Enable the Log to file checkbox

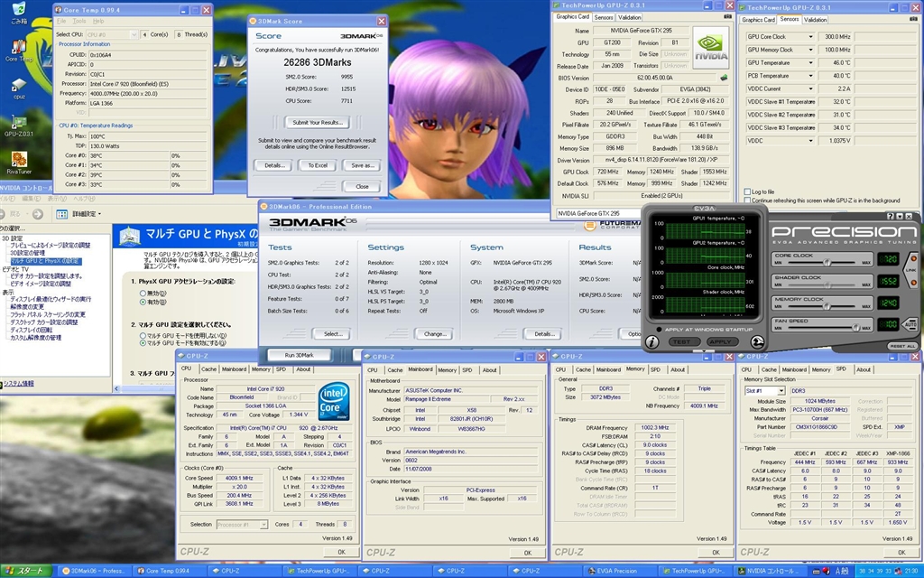(x=746, y=191)
